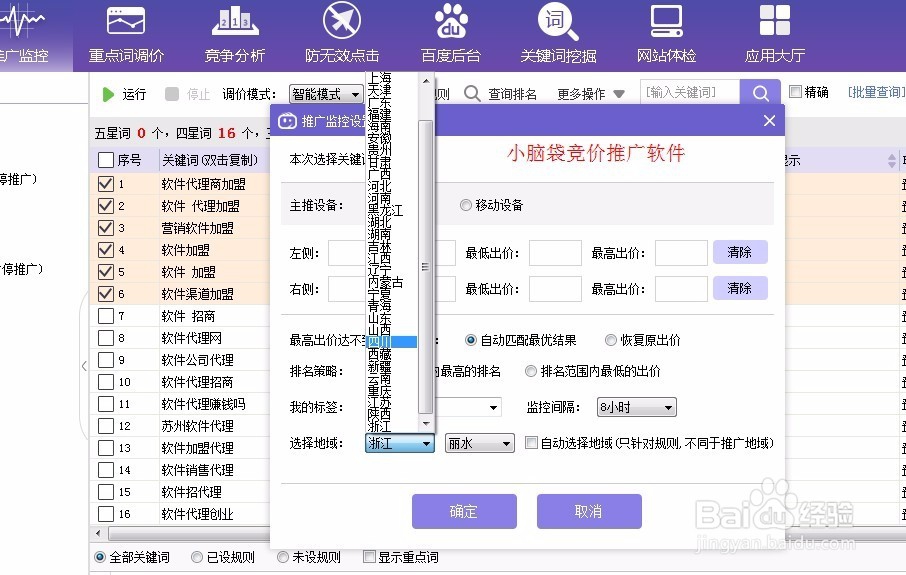Click the blue keyword search button
This screenshot has width=906, height=575.
(760, 93)
